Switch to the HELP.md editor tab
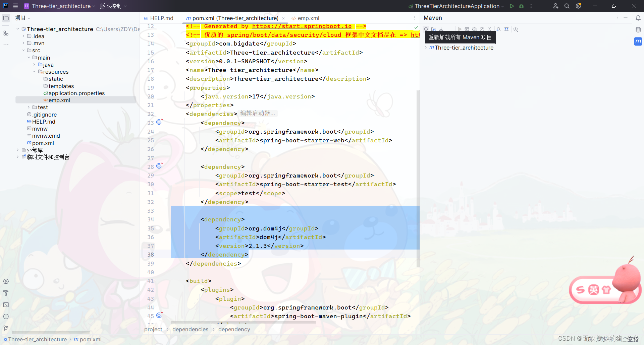 pos(161,18)
